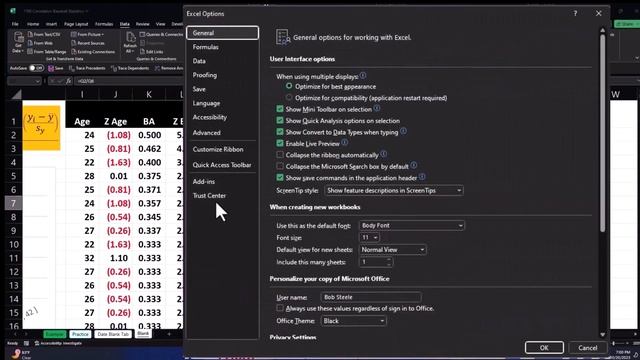
Task: Click the From Table/Range icon
Action: [30, 52]
